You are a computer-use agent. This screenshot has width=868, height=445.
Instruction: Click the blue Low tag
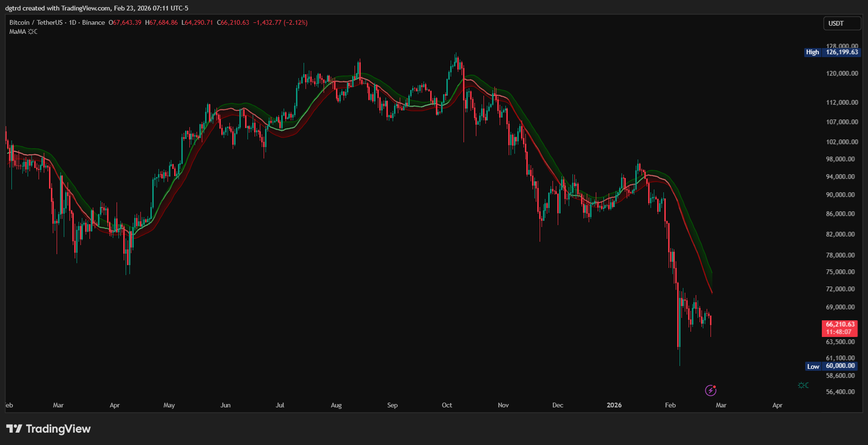(813, 366)
